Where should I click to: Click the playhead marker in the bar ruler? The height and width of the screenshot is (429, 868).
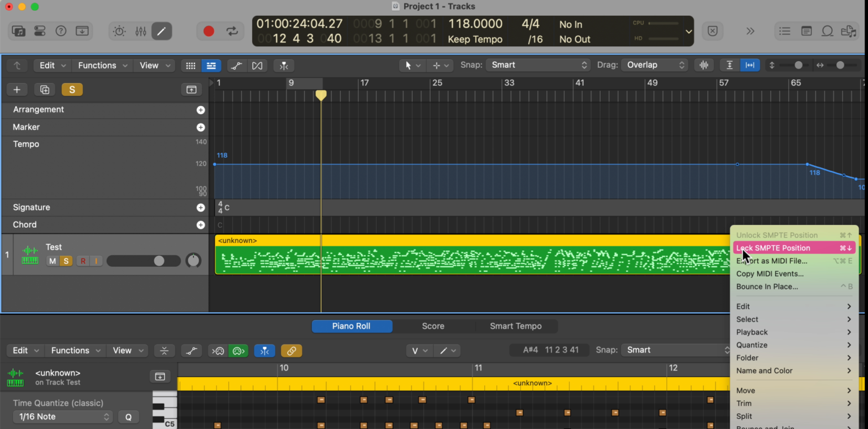pyautogui.click(x=320, y=96)
